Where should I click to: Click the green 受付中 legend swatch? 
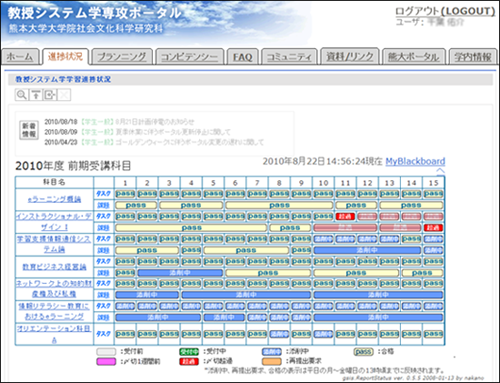pyautogui.click(x=189, y=352)
